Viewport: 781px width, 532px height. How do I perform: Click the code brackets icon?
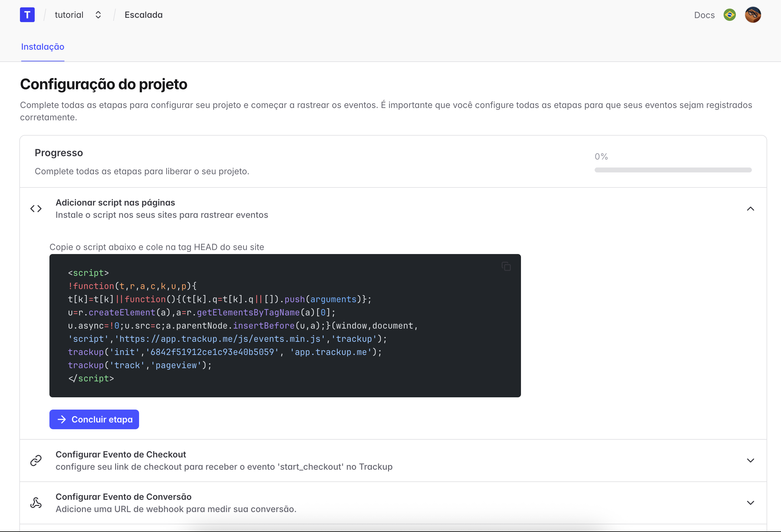[36, 209]
